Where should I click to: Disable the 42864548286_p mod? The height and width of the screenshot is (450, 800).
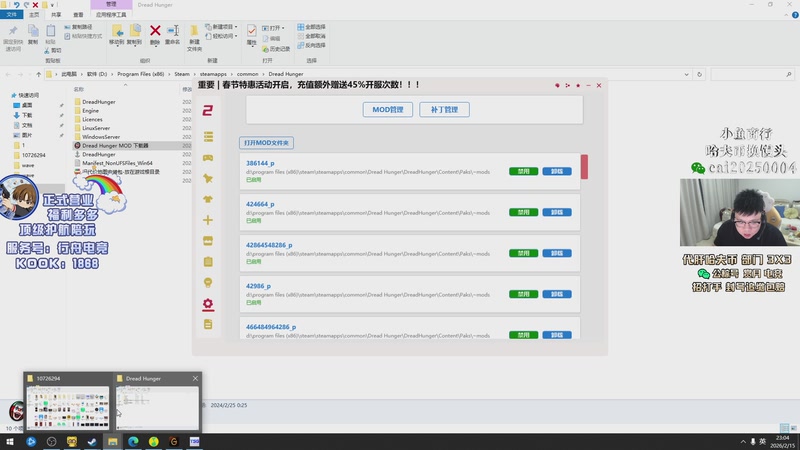(x=523, y=253)
